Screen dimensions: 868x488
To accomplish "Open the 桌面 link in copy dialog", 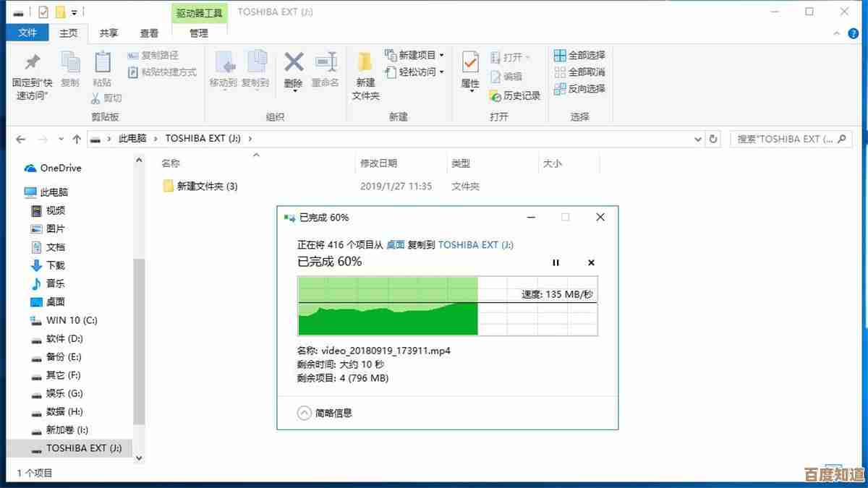I will point(396,245).
